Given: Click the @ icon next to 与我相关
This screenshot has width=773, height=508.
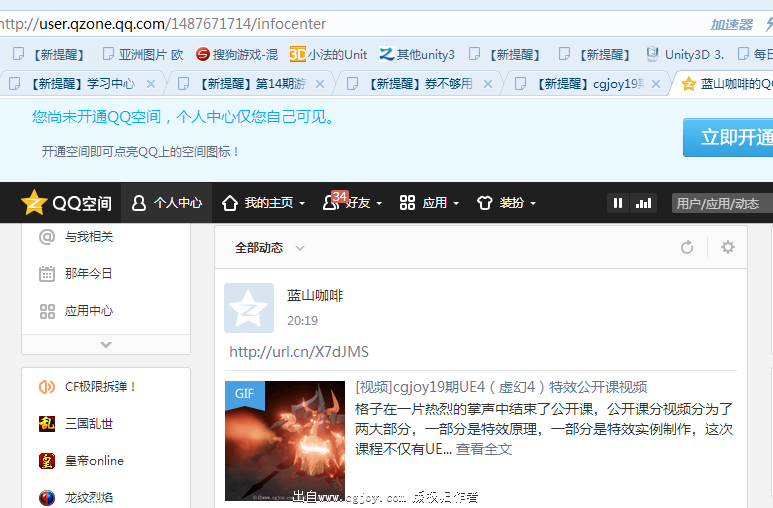Looking at the screenshot, I should tap(47, 237).
